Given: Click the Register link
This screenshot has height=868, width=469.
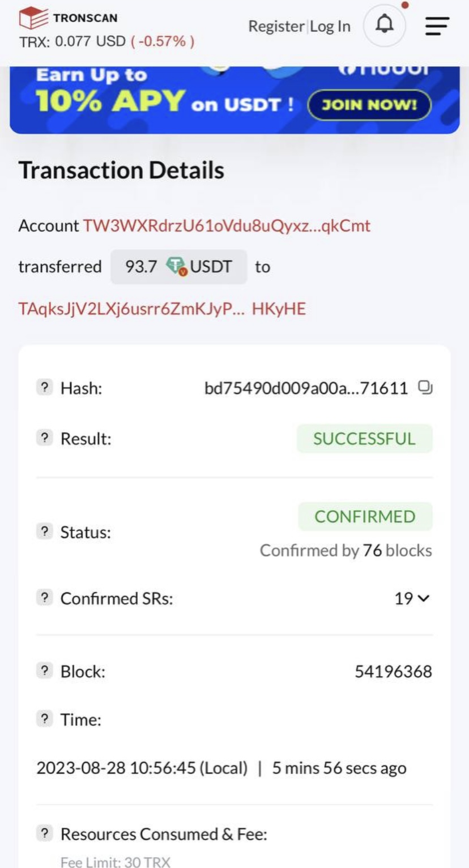Looking at the screenshot, I should [x=276, y=26].
